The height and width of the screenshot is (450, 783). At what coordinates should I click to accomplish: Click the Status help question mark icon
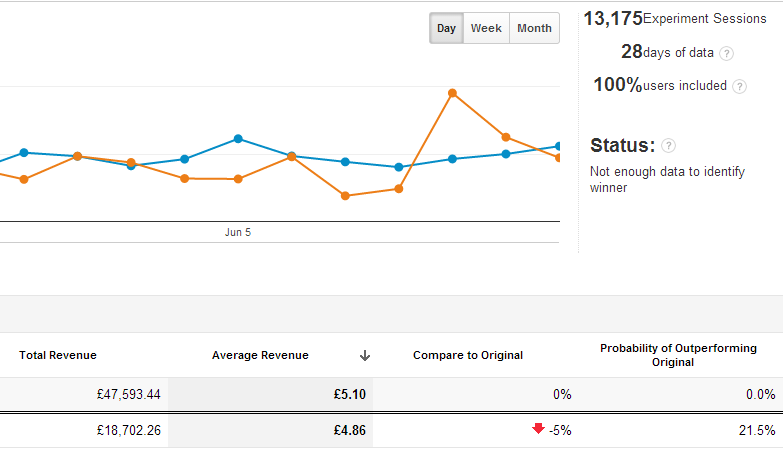pos(668,146)
